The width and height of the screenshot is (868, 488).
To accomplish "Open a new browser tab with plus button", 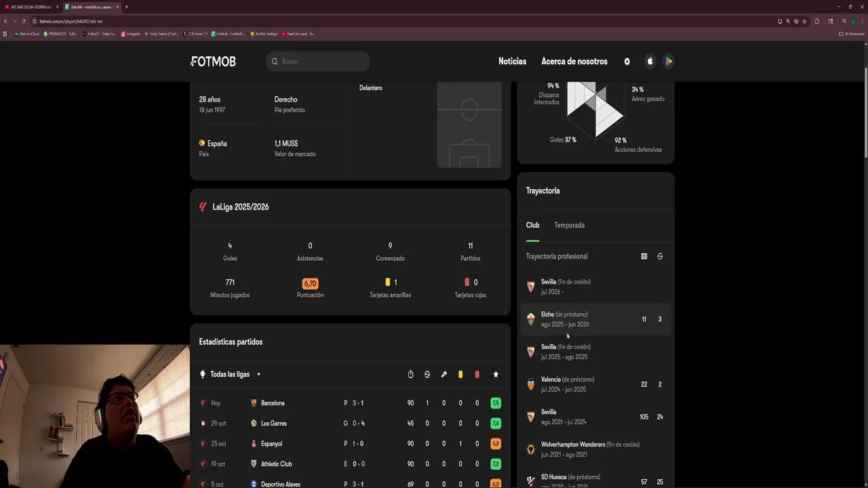I will [x=126, y=7].
